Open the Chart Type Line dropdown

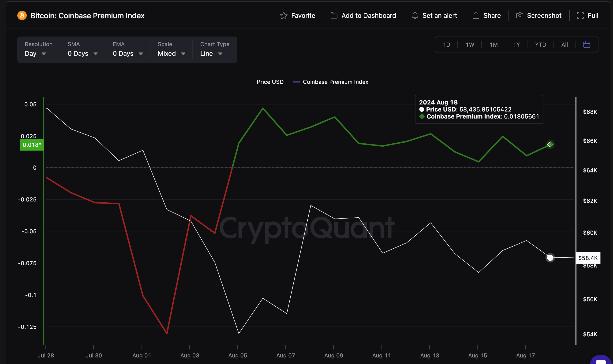[x=215, y=49]
